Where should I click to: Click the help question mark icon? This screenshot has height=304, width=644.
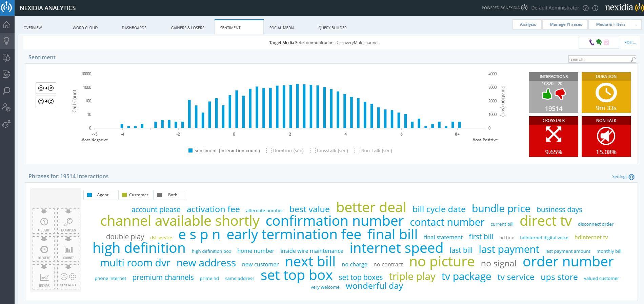[x=585, y=8]
